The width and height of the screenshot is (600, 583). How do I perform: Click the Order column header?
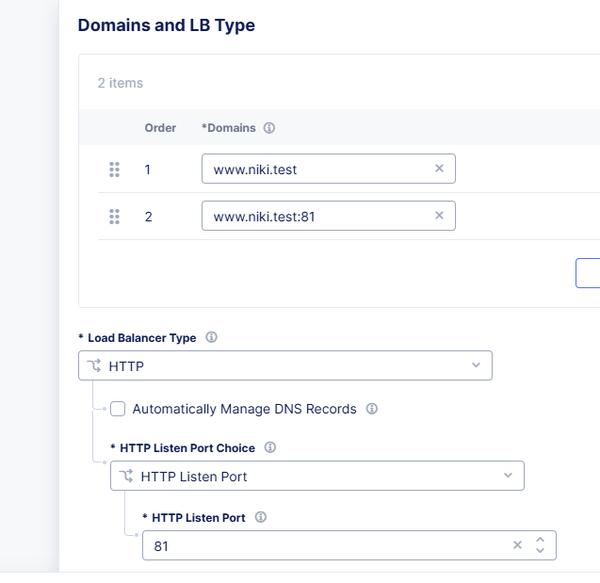(x=160, y=128)
